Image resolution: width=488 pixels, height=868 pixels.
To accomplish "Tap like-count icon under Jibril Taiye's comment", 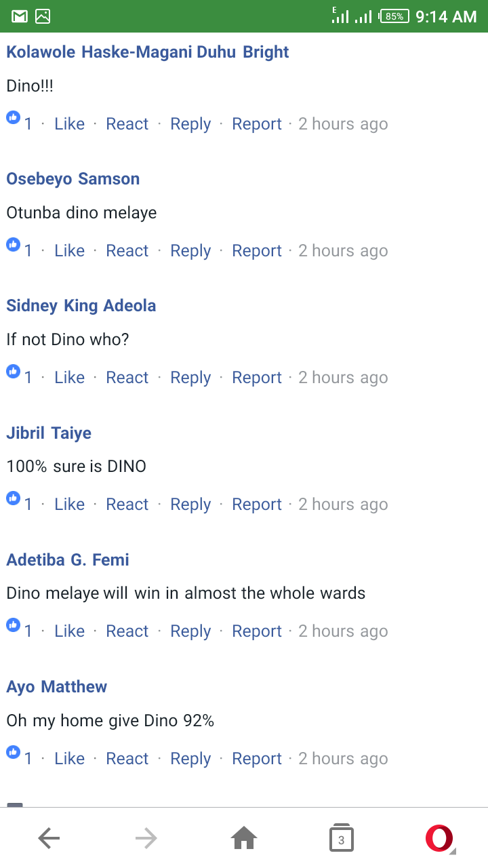I will click(14, 498).
